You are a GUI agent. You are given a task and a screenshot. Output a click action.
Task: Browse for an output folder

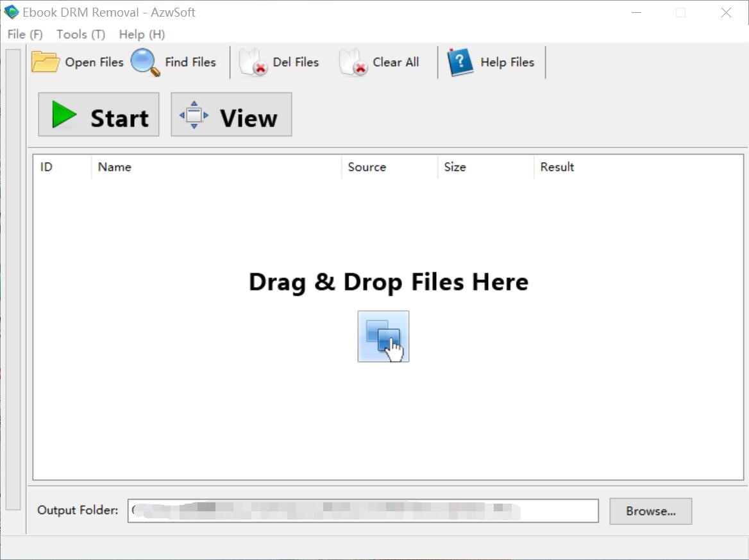(x=651, y=511)
